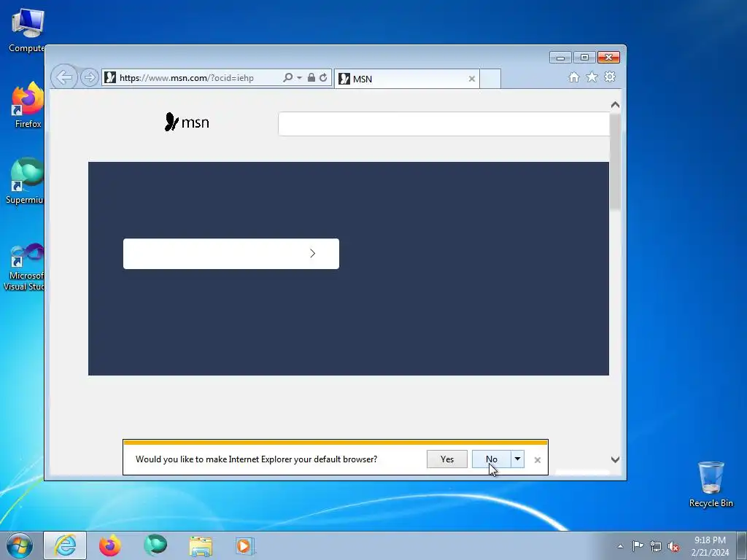The height and width of the screenshot is (560, 747).
Task: Minimize the Internet Explorer window
Action: click(560, 58)
